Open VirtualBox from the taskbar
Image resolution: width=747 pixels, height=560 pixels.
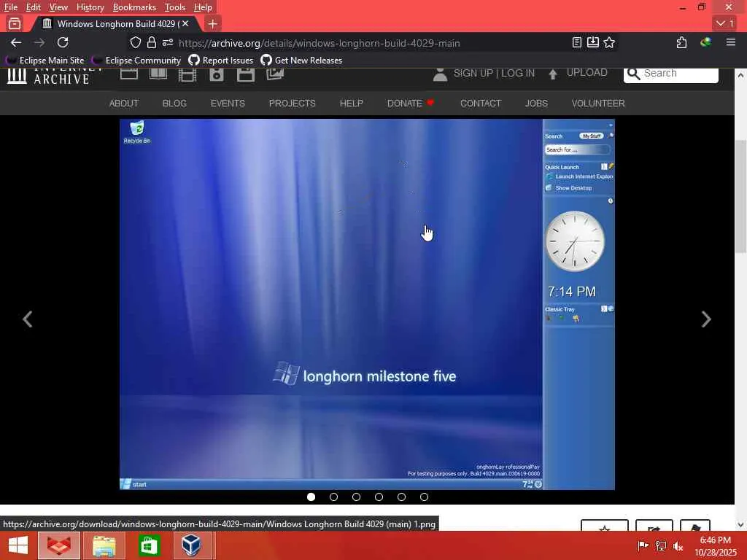(x=192, y=545)
